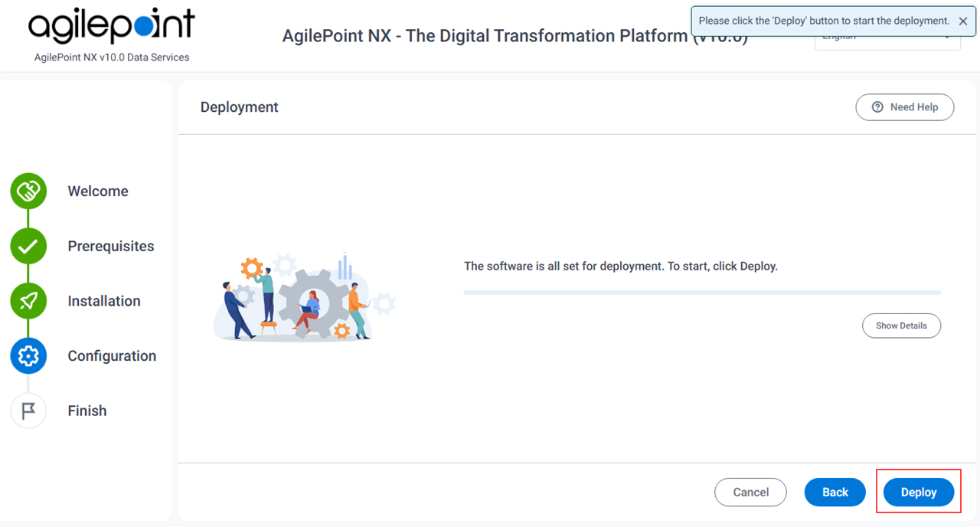Image resolution: width=980 pixels, height=527 pixels.
Task: Go to the Configuration step label
Action: (x=112, y=356)
